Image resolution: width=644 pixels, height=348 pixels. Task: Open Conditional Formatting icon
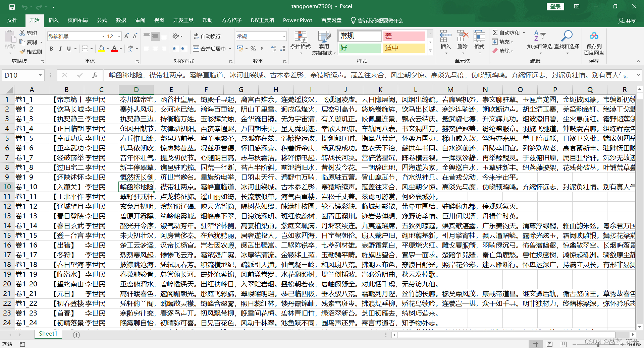point(301,37)
